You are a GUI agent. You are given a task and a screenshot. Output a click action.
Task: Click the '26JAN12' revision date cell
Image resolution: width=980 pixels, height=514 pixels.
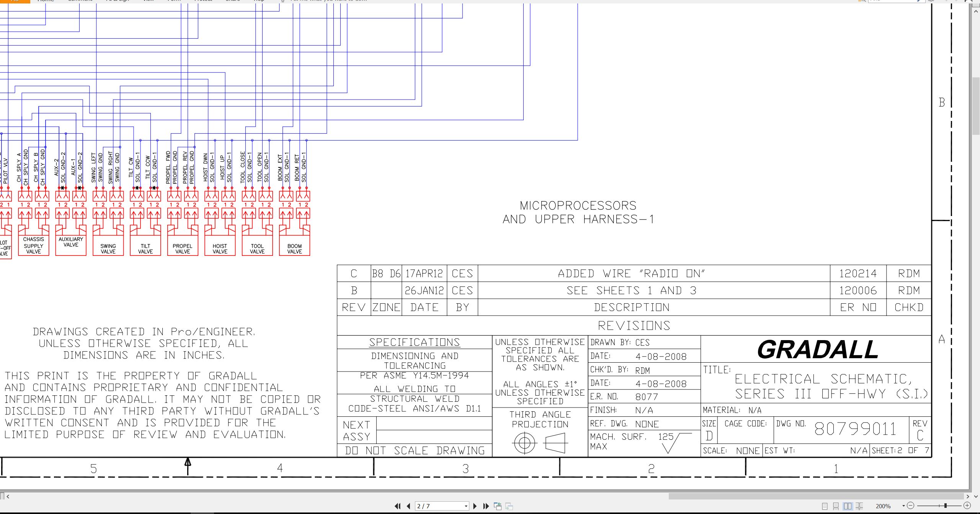point(424,290)
